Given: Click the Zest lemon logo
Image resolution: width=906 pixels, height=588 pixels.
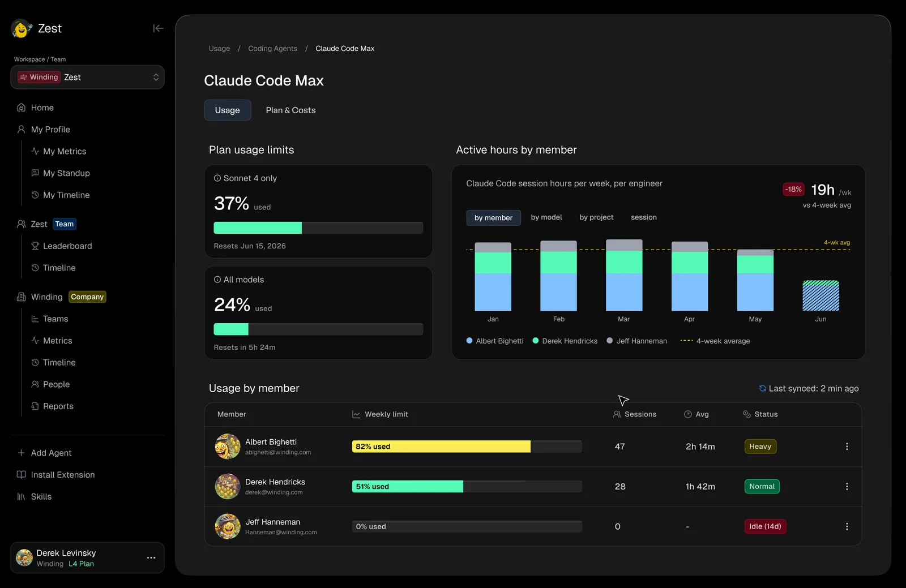Looking at the screenshot, I should 22,28.
